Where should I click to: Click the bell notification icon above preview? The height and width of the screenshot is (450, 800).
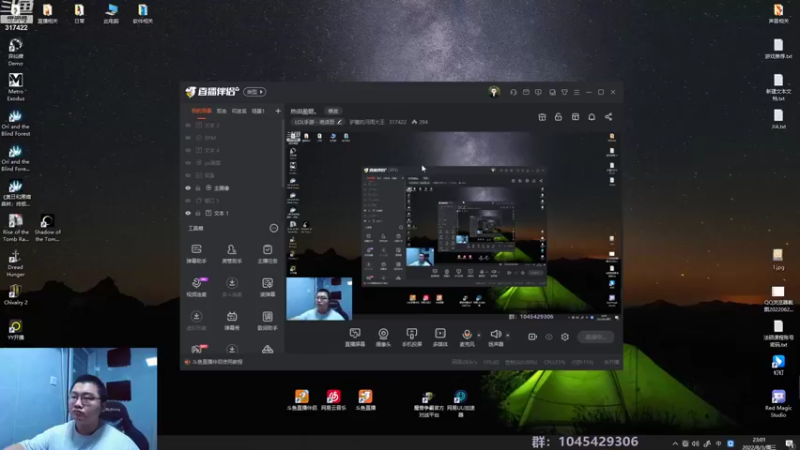click(x=591, y=117)
